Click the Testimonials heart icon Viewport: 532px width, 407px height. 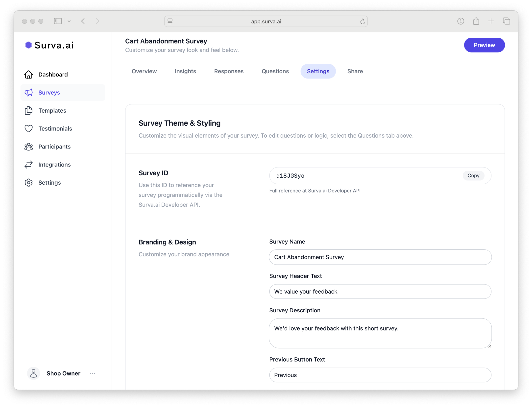29,128
